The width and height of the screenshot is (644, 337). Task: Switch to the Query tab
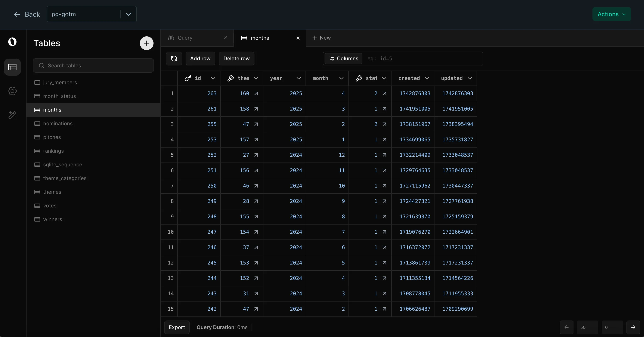coord(185,38)
